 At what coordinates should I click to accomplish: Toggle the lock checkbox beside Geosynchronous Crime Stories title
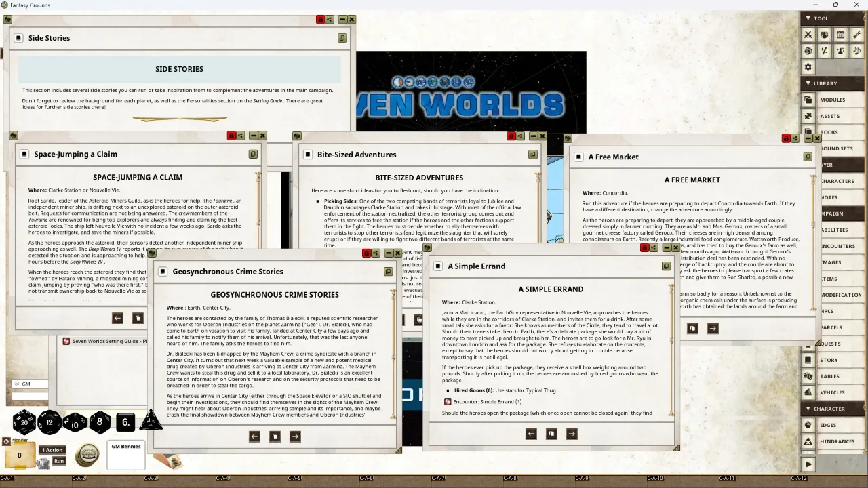tap(163, 272)
